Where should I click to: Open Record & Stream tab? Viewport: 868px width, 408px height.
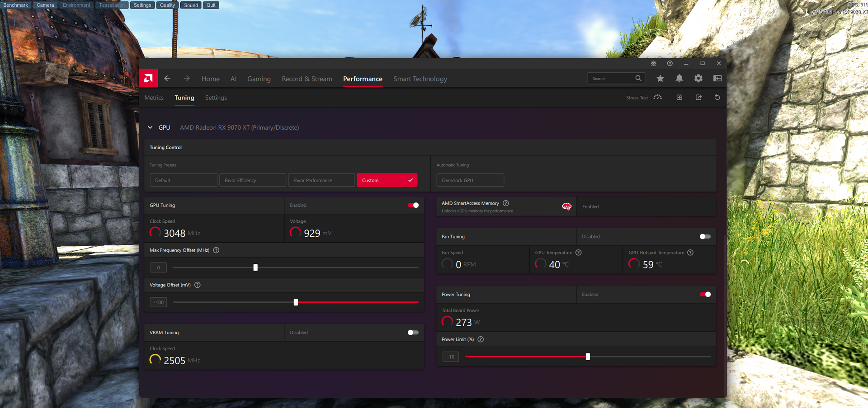[x=307, y=79]
